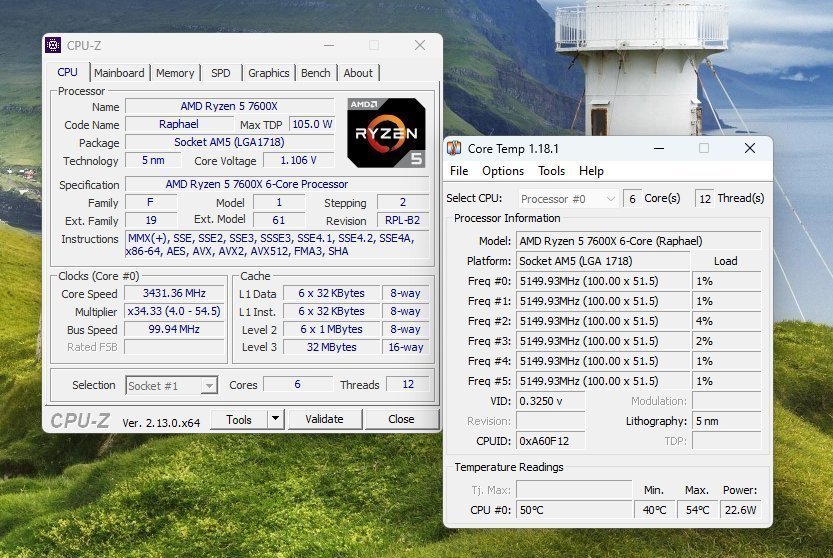Open the Options menu in Core Temp
The height and width of the screenshot is (558, 833).
[x=503, y=171]
